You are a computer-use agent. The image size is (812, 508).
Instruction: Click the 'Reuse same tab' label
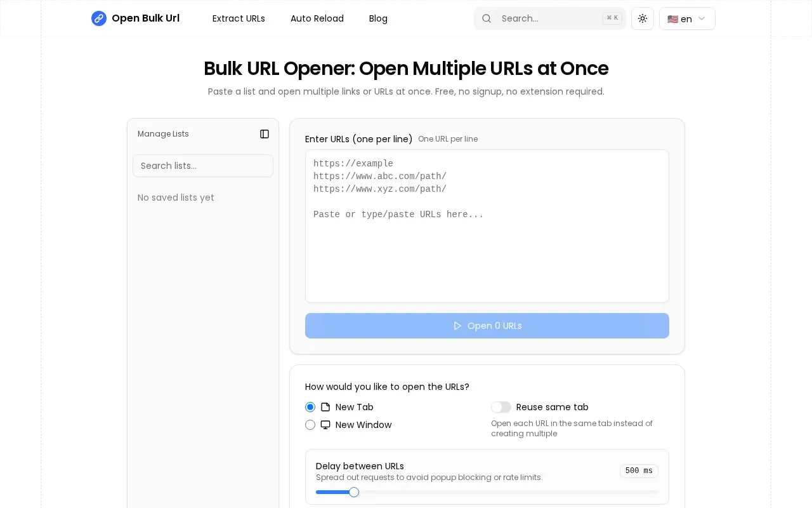coord(553,407)
